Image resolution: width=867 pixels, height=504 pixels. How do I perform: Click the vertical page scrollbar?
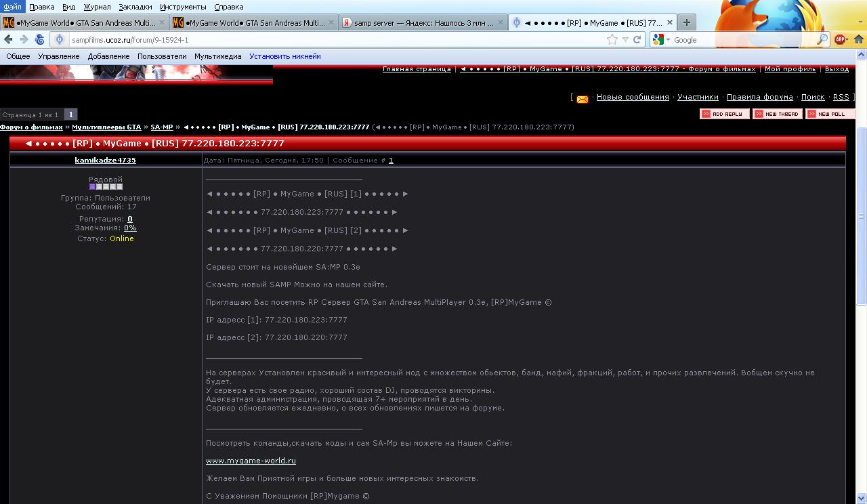[862, 217]
